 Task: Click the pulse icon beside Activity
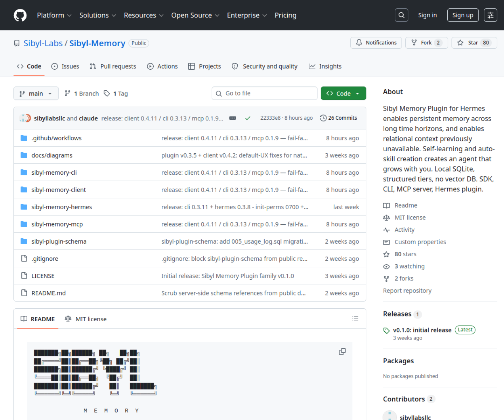point(386,230)
